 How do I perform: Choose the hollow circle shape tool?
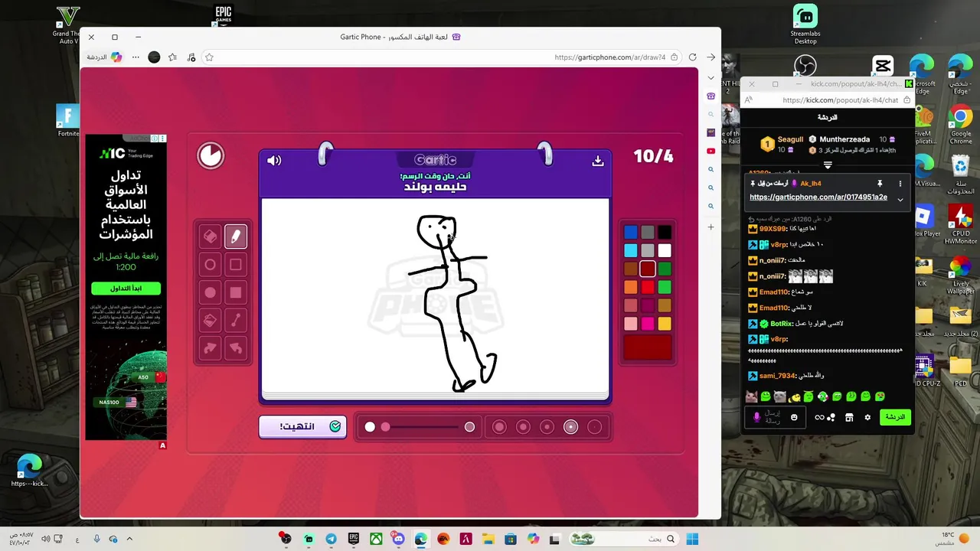click(210, 265)
